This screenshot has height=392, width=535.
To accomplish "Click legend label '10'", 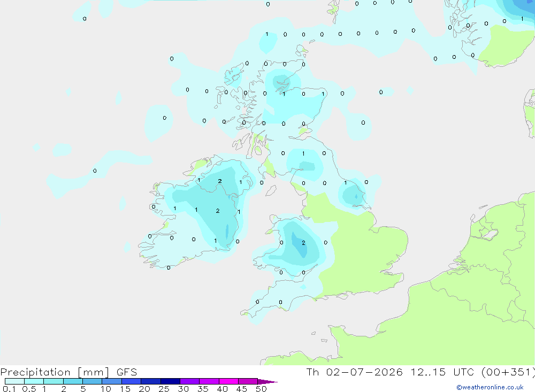I will click(x=106, y=389).
